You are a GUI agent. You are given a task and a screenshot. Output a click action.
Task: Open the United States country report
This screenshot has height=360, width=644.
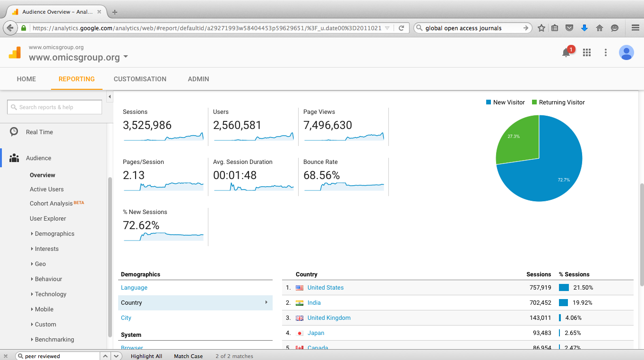(326, 287)
